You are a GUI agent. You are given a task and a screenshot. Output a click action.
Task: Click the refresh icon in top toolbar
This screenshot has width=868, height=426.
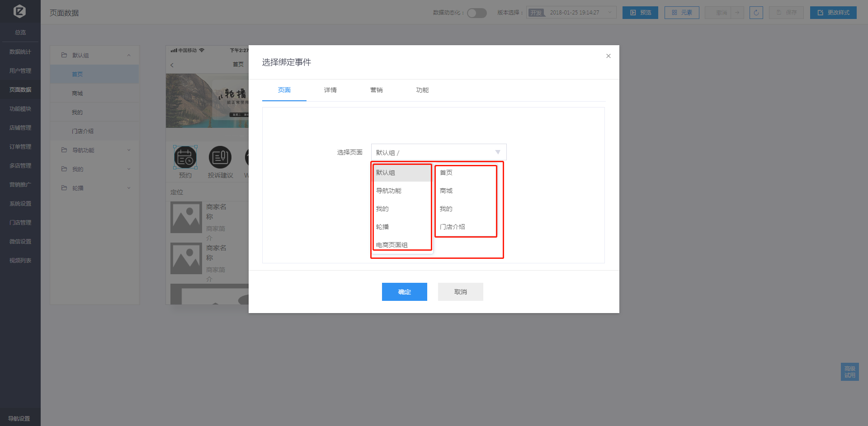click(x=756, y=13)
